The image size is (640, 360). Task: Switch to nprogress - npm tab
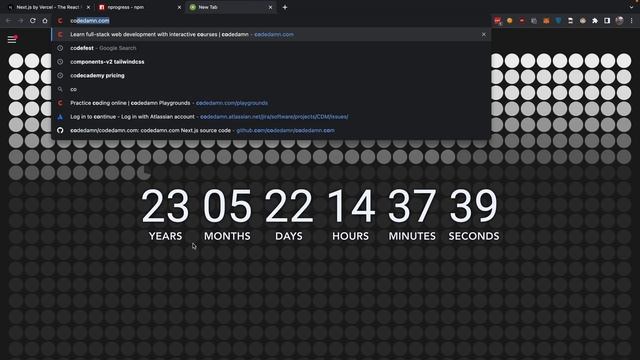pyautogui.click(x=139, y=7)
